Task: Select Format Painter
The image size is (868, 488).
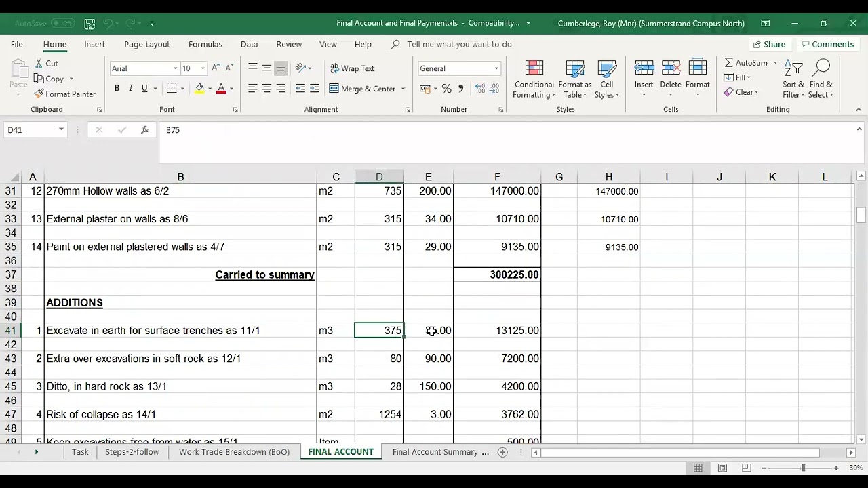Action: tap(64, 94)
